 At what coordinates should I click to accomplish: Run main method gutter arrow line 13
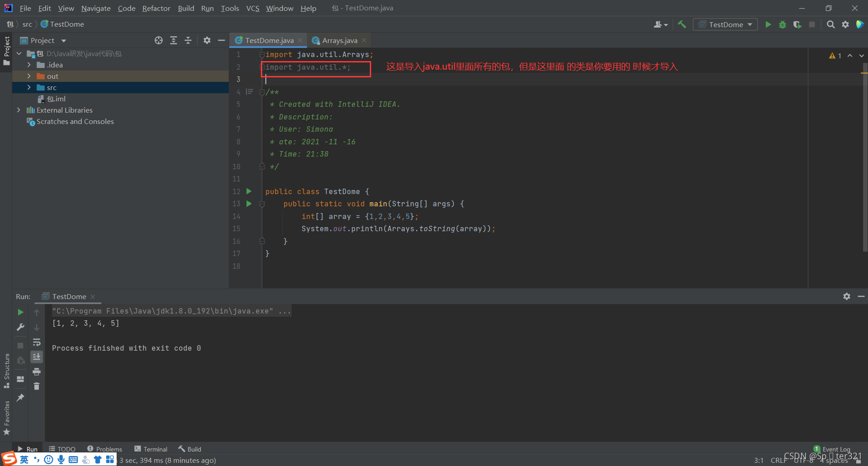pos(249,204)
